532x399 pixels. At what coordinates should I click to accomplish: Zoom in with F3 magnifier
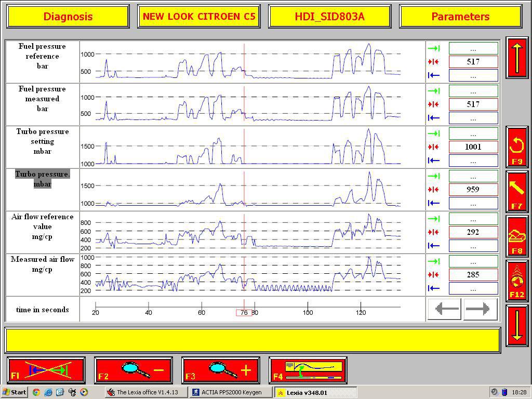coord(220,370)
